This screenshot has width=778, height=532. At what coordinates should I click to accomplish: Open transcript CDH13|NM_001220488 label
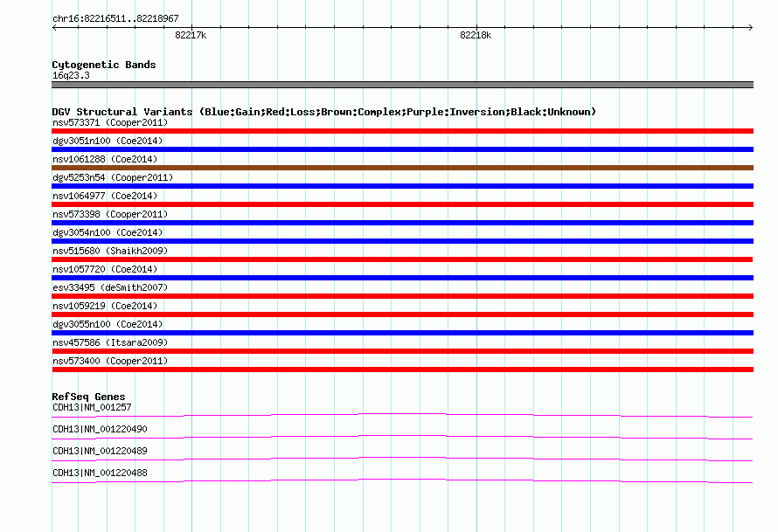[100, 473]
